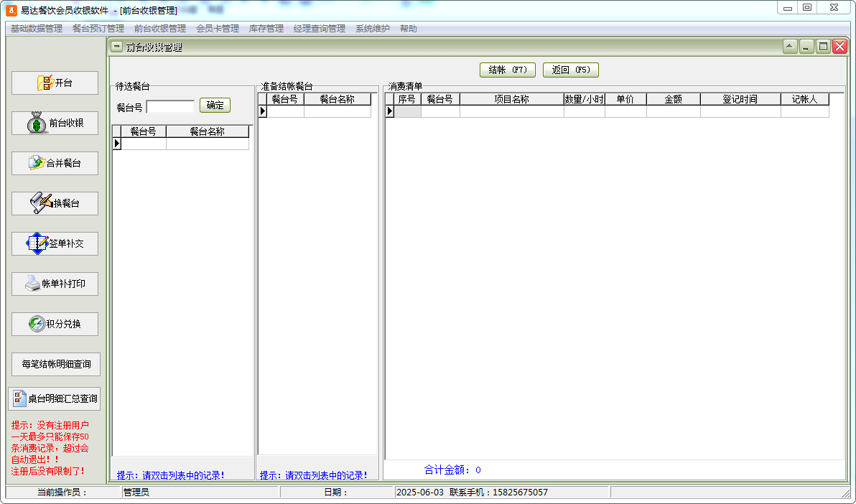Click the 帐单补打印 printer icon
Screen dimensions: 856x504
(33, 284)
